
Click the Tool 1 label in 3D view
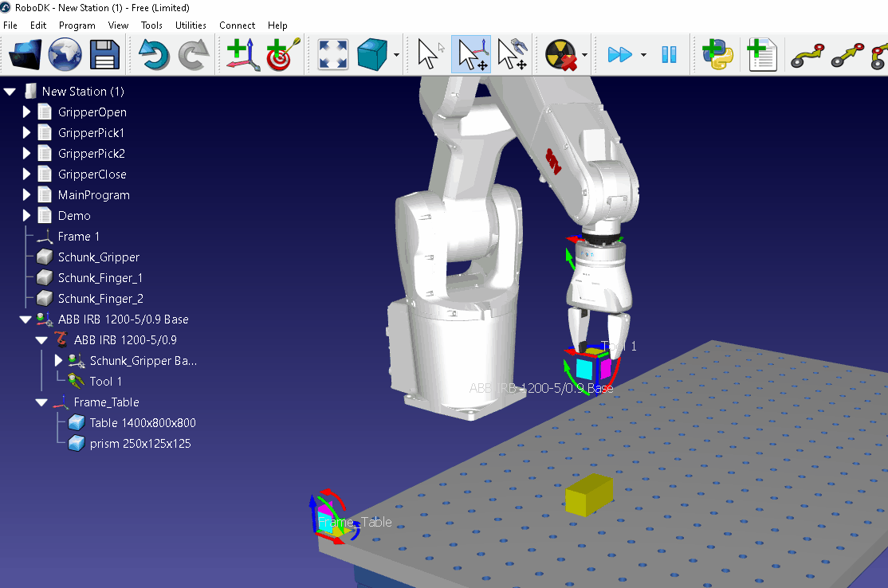tap(619, 346)
